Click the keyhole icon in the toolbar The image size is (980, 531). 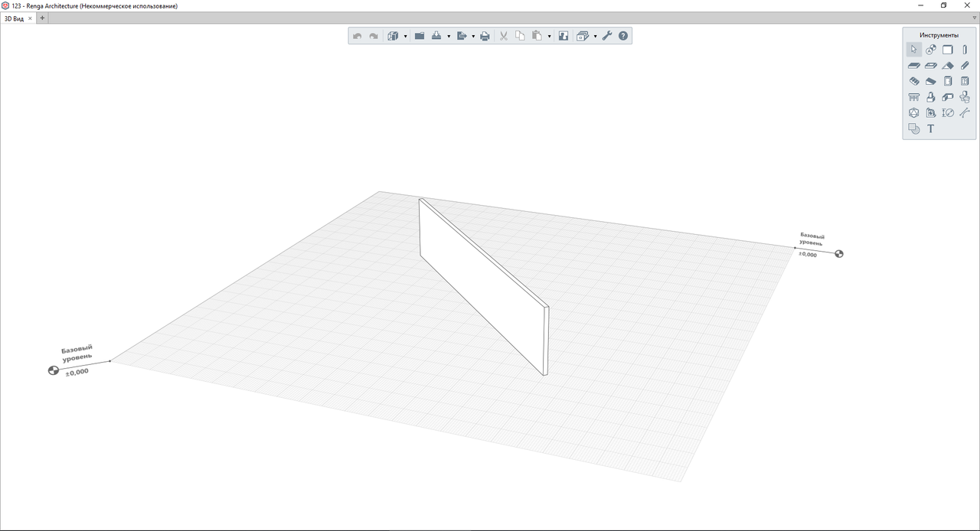[x=563, y=36]
